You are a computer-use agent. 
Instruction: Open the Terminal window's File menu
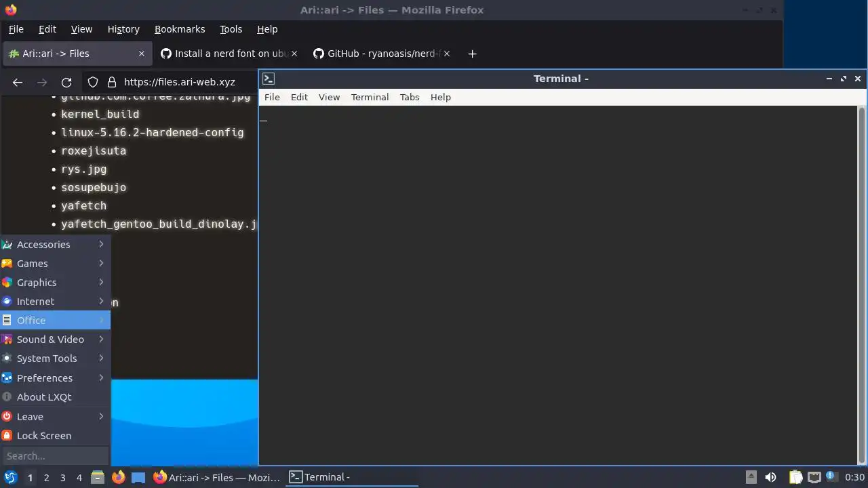(272, 97)
